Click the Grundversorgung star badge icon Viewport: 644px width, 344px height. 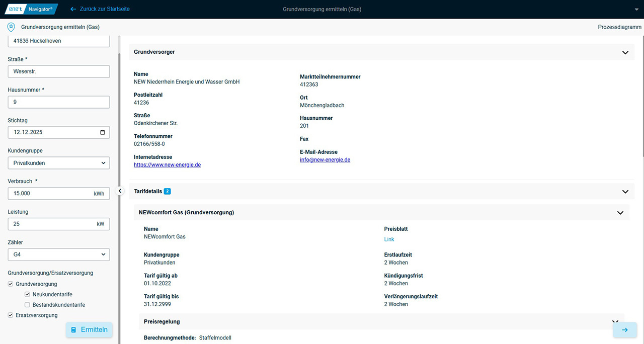[11, 27]
